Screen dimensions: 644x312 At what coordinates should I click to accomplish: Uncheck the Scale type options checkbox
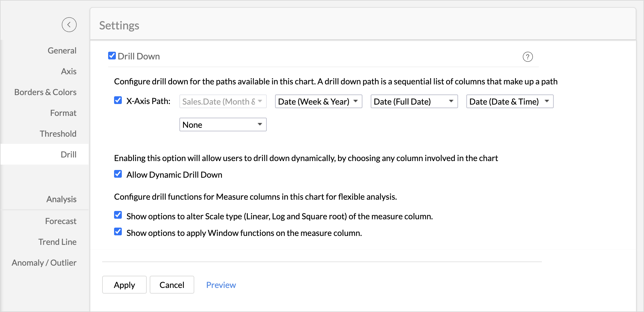pos(118,215)
